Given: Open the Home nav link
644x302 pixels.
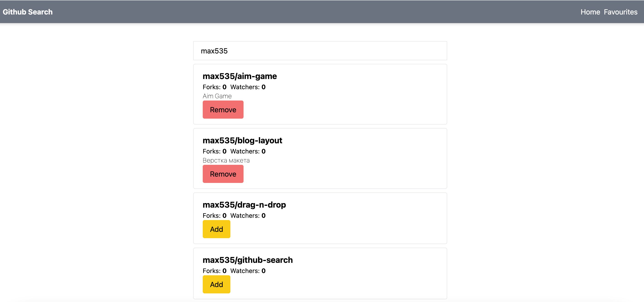Looking at the screenshot, I should coord(590,12).
